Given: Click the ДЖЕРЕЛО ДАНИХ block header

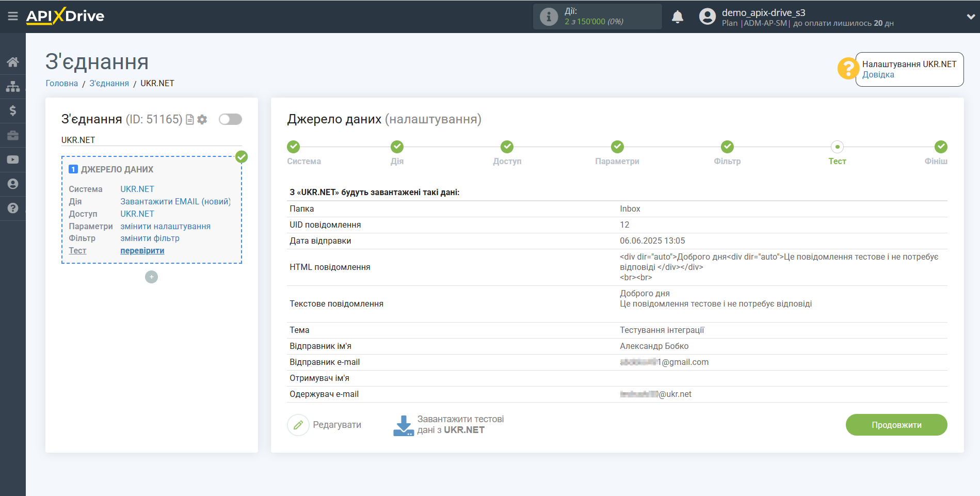Looking at the screenshot, I should 117,169.
